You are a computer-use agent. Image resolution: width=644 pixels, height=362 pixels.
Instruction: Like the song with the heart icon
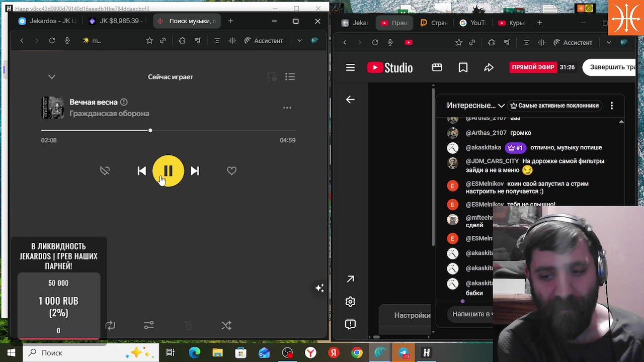pos(231,171)
